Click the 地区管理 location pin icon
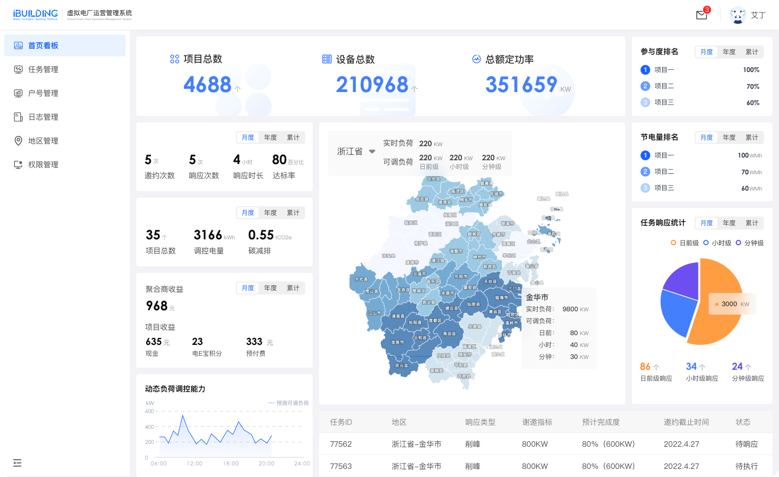 click(18, 141)
